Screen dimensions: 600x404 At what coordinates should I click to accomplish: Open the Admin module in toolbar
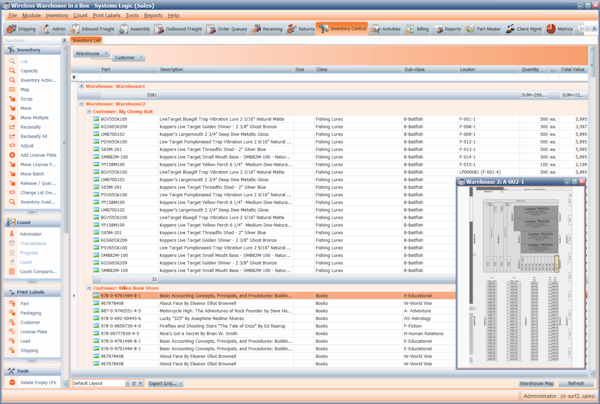click(53, 29)
